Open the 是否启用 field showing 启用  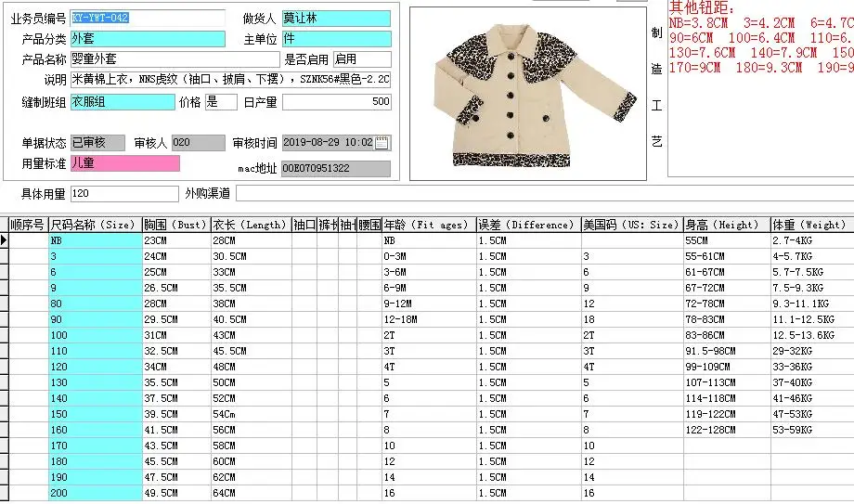[x=362, y=58]
